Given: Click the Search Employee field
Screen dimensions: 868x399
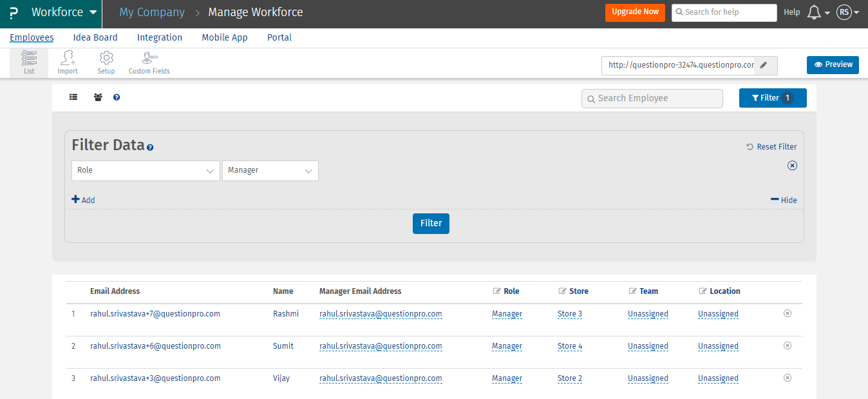Looking at the screenshot, I should tap(652, 99).
